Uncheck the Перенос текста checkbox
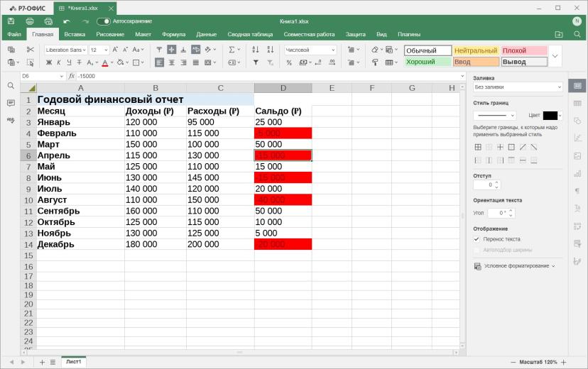Image resolution: width=588 pixels, height=369 pixels. pos(477,239)
